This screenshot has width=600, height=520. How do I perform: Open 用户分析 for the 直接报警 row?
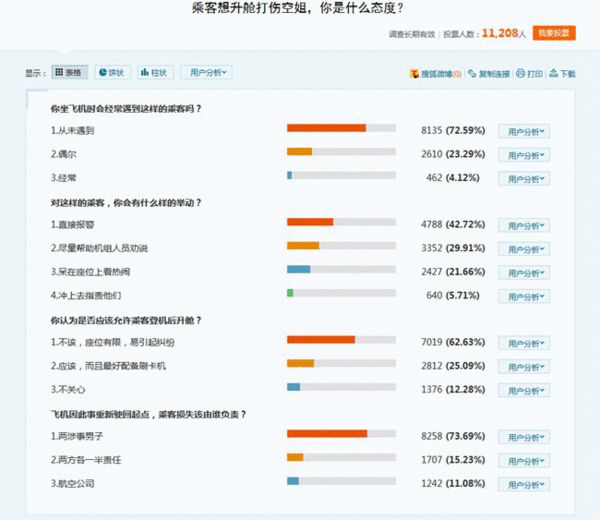point(524,226)
